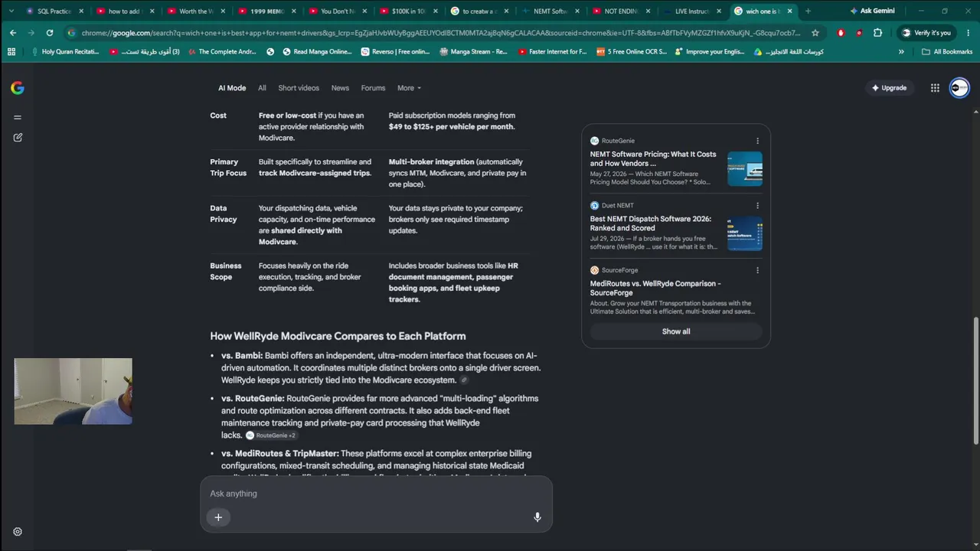The width and height of the screenshot is (980, 551).
Task: Close the SQL Practice tab
Action: click(x=81, y=11)
